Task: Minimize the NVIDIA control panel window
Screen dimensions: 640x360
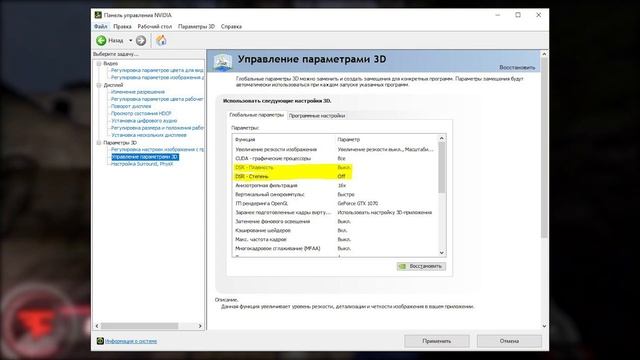Action: [x=498, y=15]
